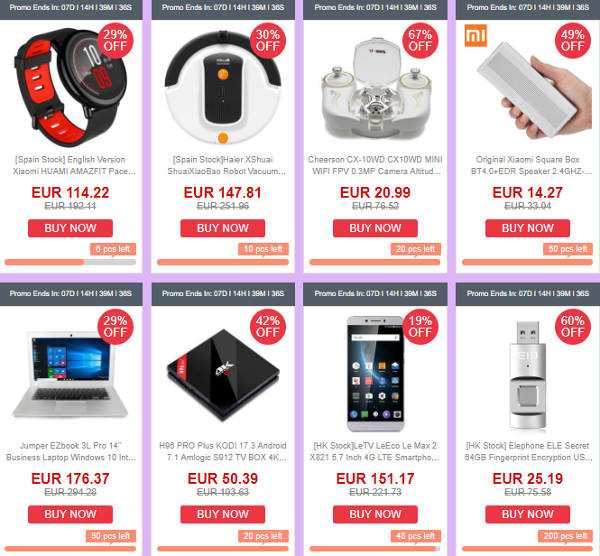Click the 29% OFF badge on Amazfit watch
Image resolution: width=600 pixels, height=556 pixels.
pos(115,41)
